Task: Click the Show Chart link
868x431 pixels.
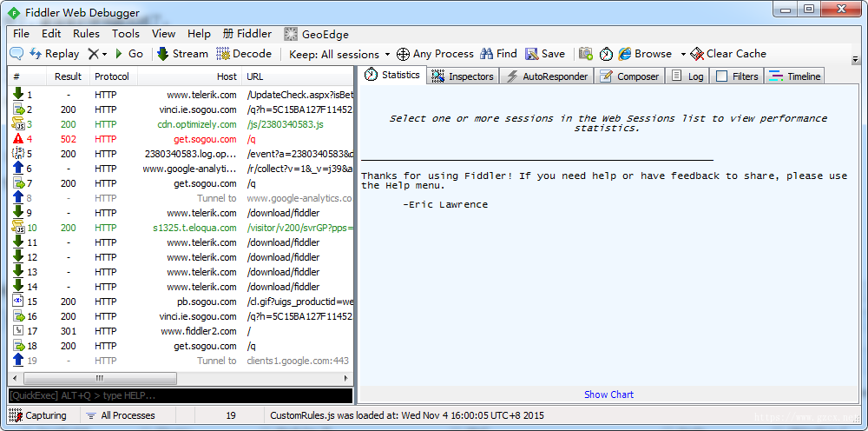Action: [609, 395]
